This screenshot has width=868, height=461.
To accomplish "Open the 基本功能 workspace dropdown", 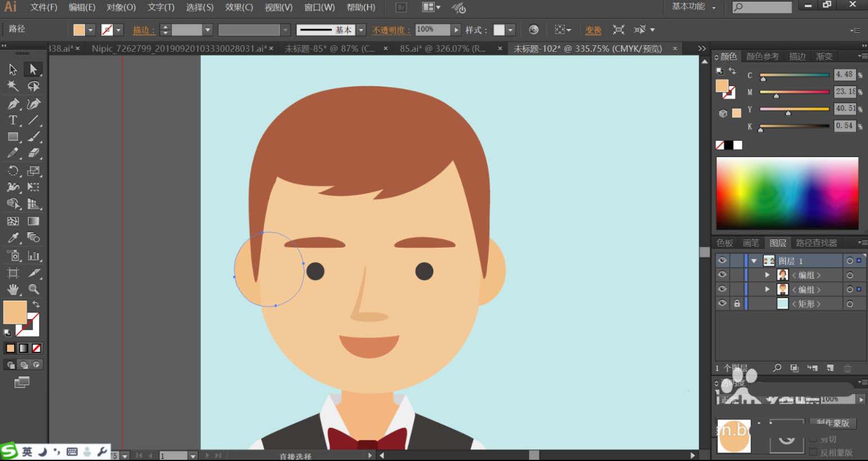I will click(694, 7).
